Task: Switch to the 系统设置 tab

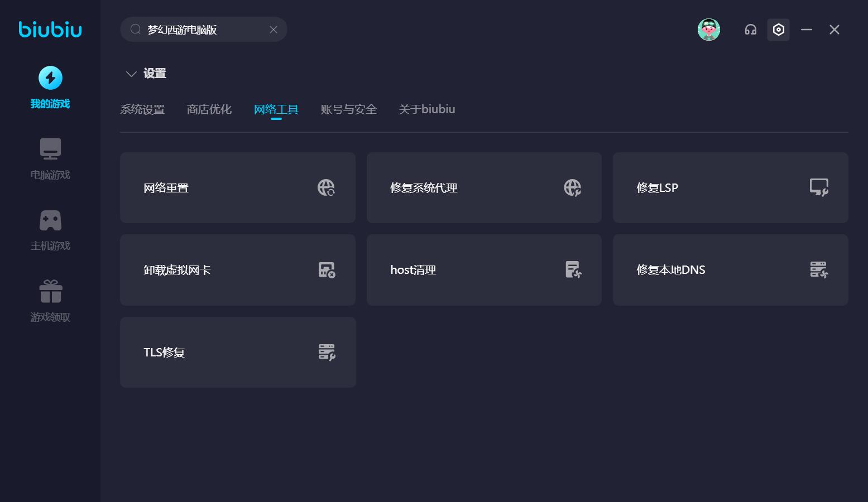Action: (142, 109)
